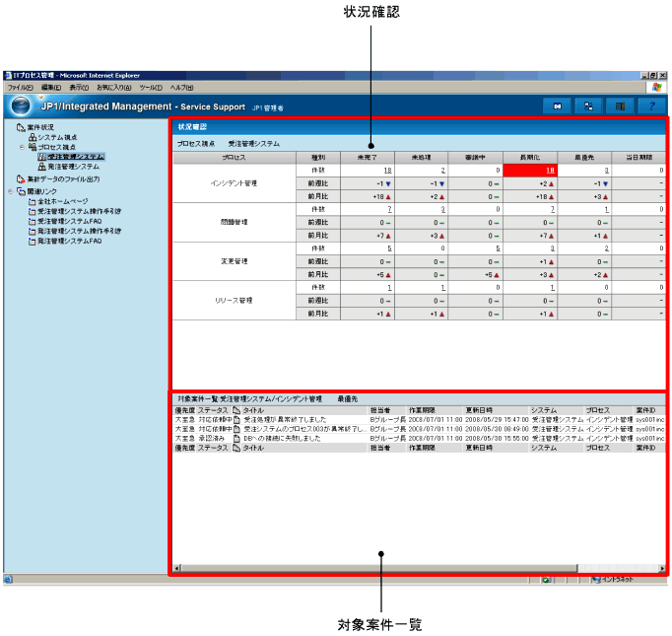
Task: Open 発注管理システム under プロセス視点
Action: (x=73, y=167)
